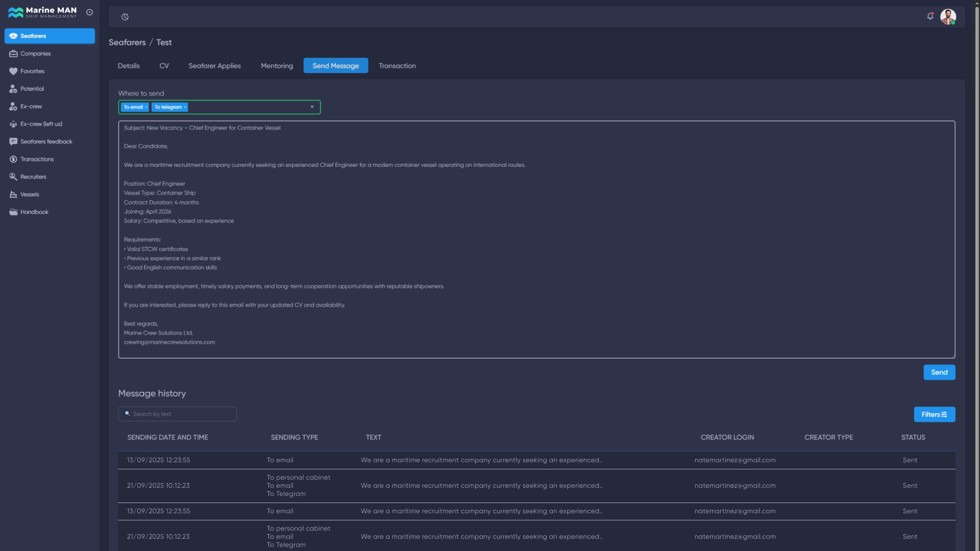The width and height of the screenshot is (980, 551).
Task: Click the Send button
Action: point(939,372)
